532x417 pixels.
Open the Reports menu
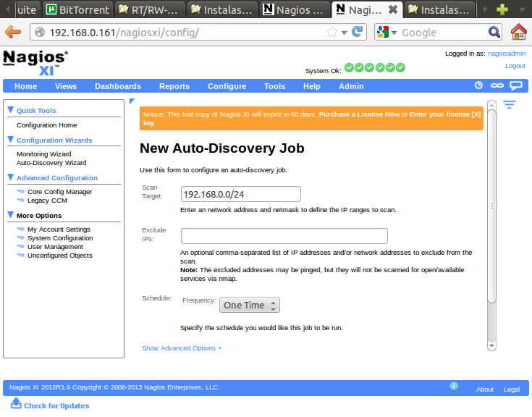pos(174,86)
